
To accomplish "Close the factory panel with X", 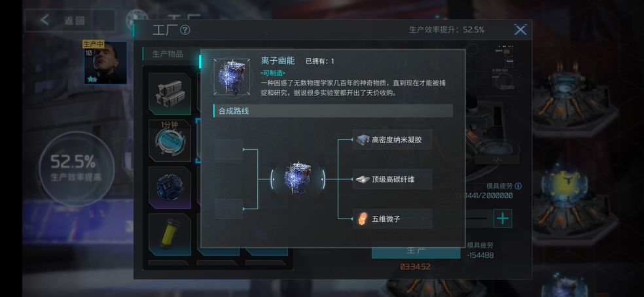I will click(x=520, y=29).
